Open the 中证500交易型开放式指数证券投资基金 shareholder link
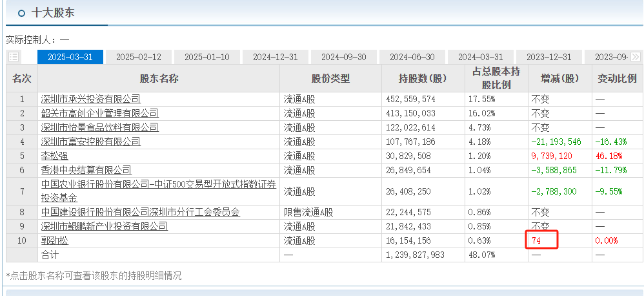The height and width of the screenshot is (296, 644). click(159, 191)
